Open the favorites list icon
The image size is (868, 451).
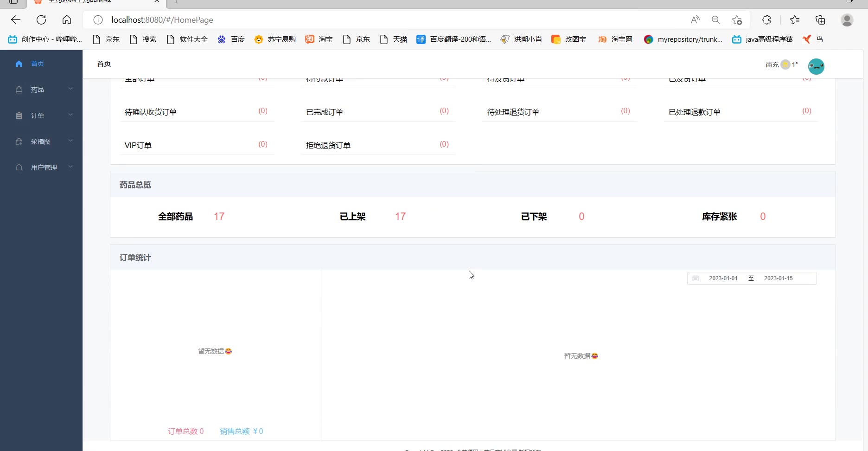click(x=795, y=20)
